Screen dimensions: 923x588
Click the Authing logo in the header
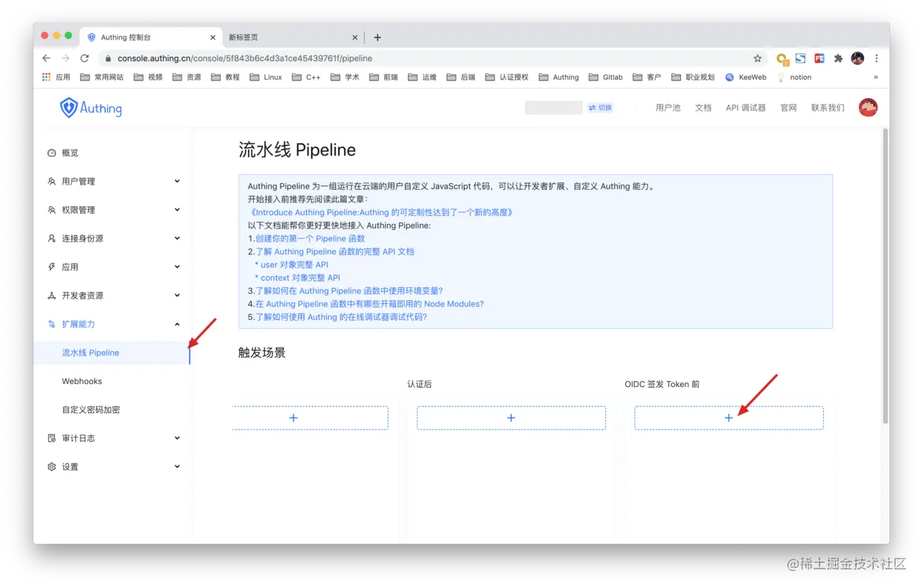point(91,108)
